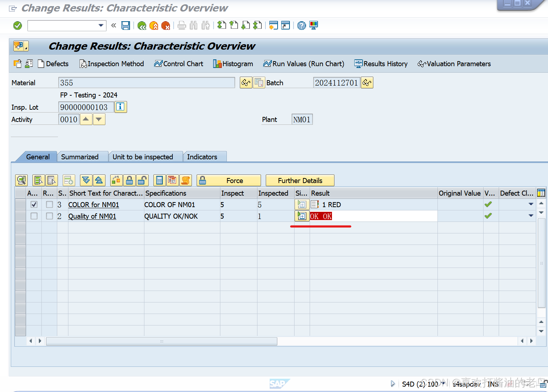
Task: Click the double up arrow collapse icon
Action: click(99, 180)
